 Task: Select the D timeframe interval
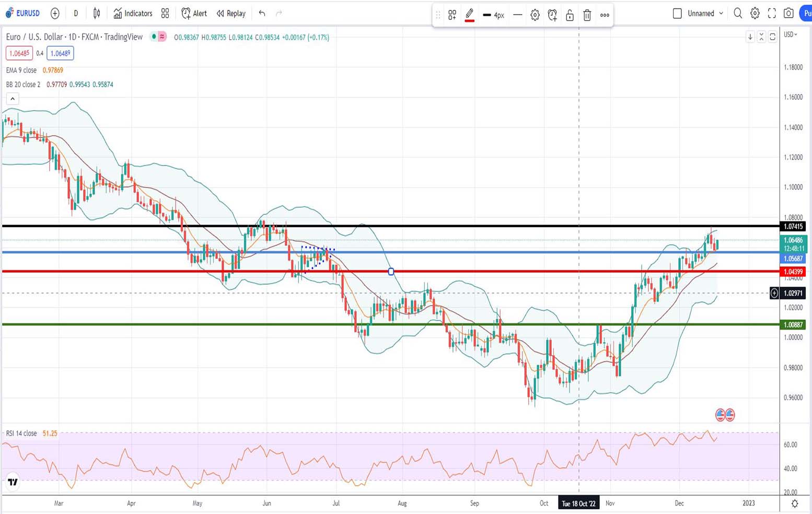[76, 14]
